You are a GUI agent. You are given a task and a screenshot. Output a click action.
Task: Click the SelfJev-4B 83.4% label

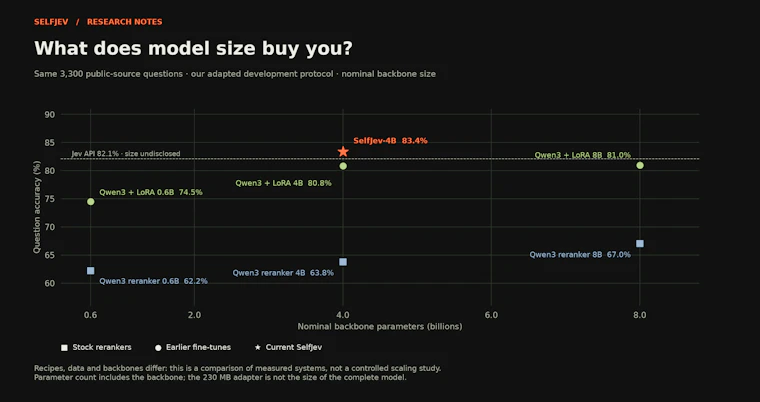point(390,141)
